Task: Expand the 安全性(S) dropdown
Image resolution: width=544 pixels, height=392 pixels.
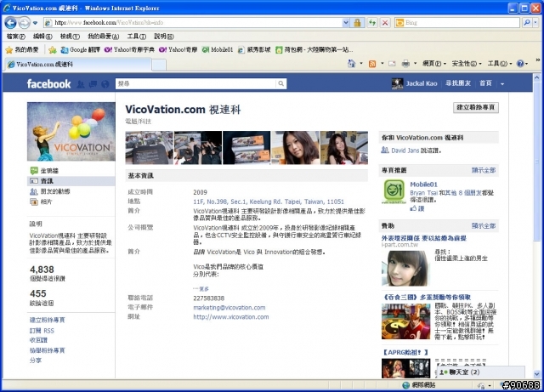Action: pyautogui.click(x=467, y=64)
